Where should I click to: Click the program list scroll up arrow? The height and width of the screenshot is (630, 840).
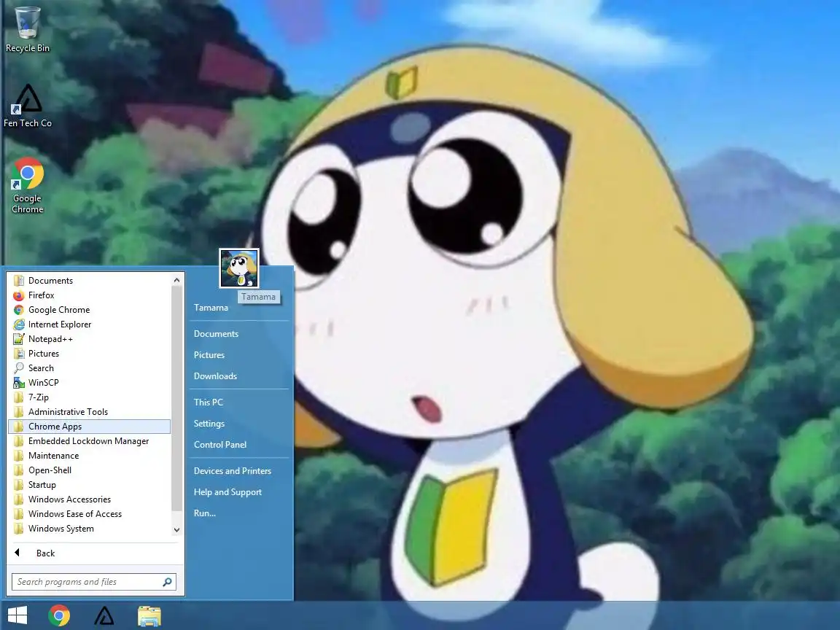tap(176, 280)
